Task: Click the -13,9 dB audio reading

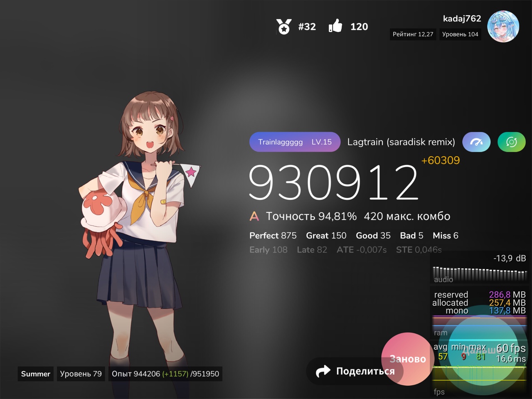Action: tap(510, 259)
